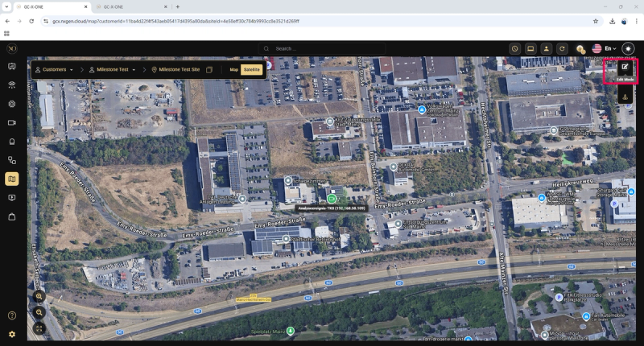Click the copy icon next to Milestone Test Site
Viewport: 644px width, 346px height.
pyautogui.click(x=209, y=70)
